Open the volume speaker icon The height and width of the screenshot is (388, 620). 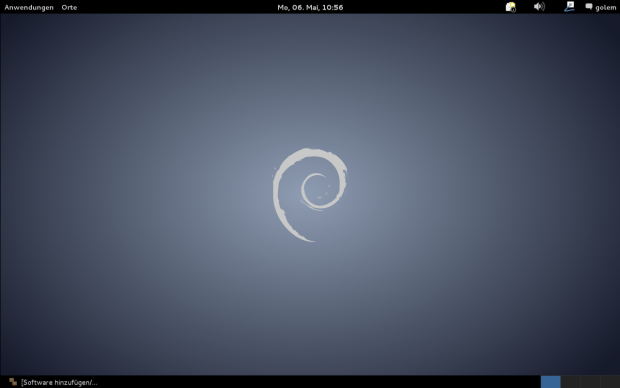[539, 7]
